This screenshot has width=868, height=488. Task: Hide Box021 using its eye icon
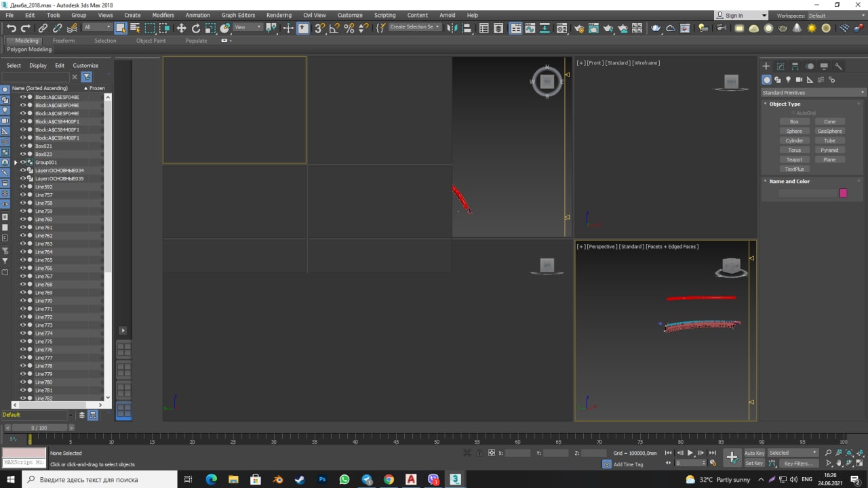[22, 146]
